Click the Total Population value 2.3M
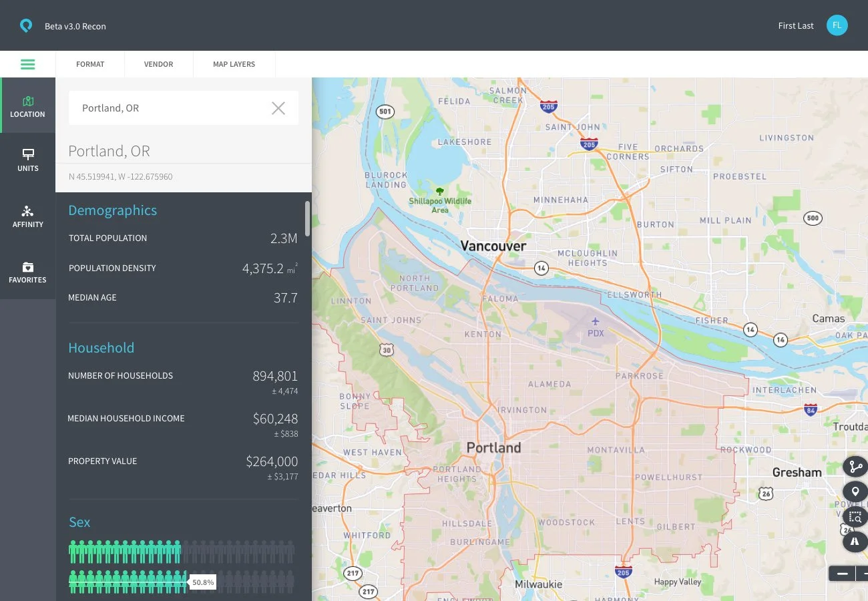 tap(284, 238)
